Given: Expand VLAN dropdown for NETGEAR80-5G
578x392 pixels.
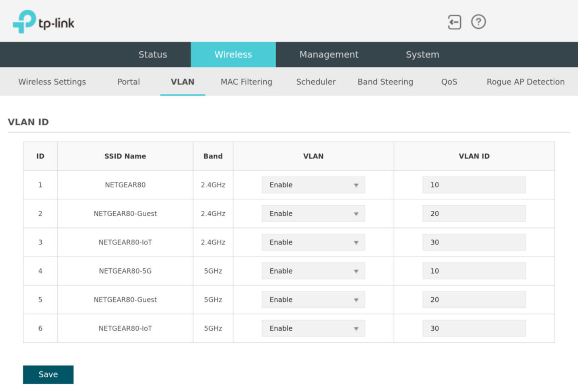Looking at the screenshot, I should pos(313,271).
